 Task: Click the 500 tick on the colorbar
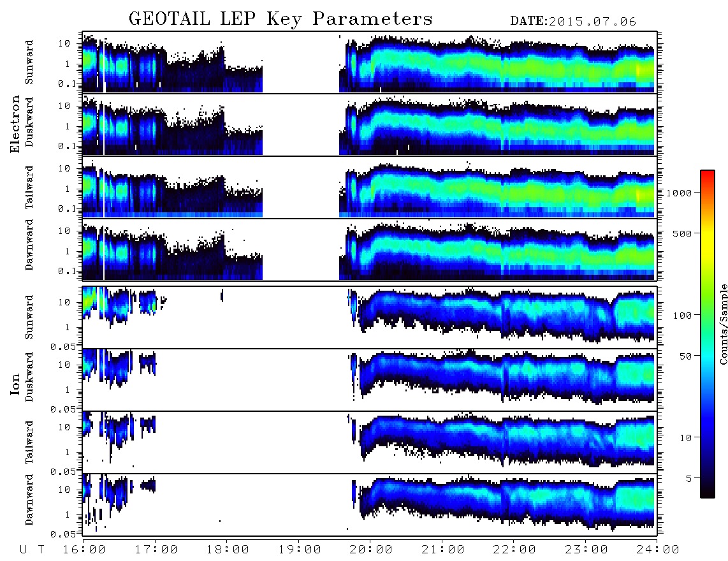[682, 233]
